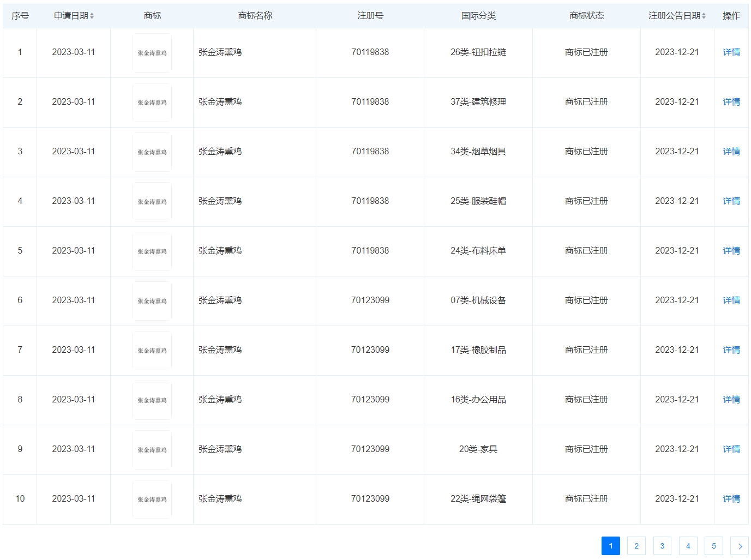Open 详情 for row 5 (24类-布料床单)
Viewport: 751px width, 560px height.
pos(731,251)
